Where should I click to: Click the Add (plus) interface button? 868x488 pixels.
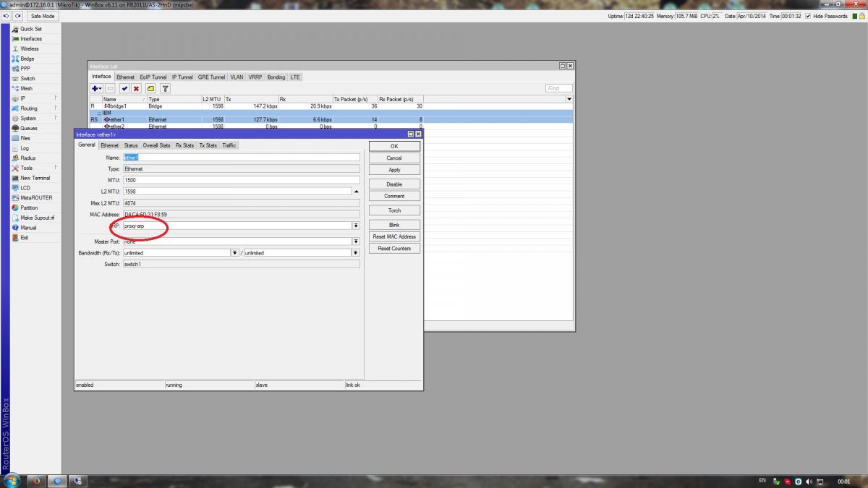pyautogui.click(x=95, y=88)
